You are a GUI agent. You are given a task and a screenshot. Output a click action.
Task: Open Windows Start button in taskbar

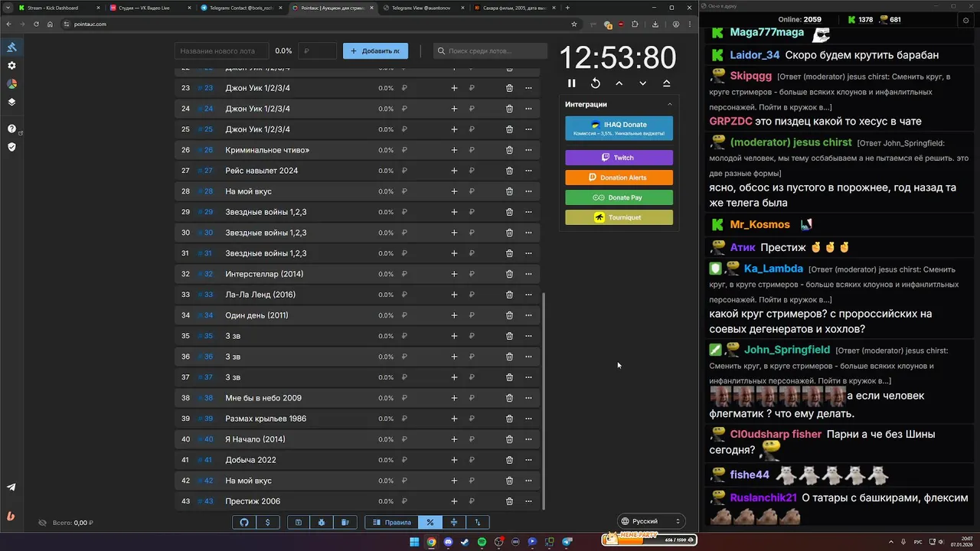[414, 542]
